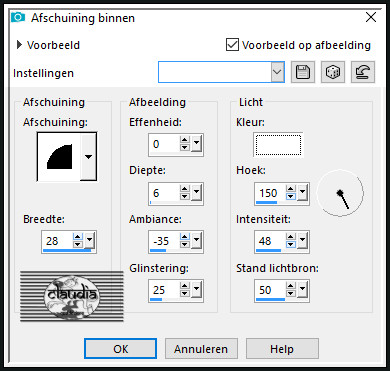Increase Glinstering with the up spinner

pyautogui.click(x=185, y=286)
